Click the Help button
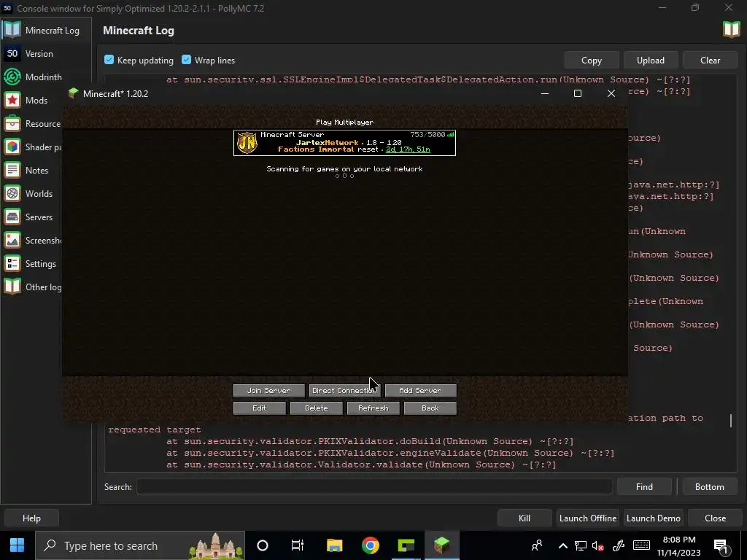The height and width of the screenshot is (560, 747). pos(31,518)
